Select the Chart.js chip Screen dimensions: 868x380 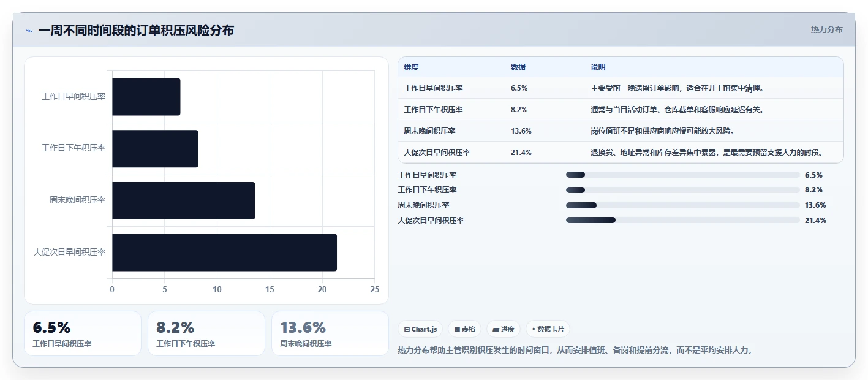click(420, 329)
